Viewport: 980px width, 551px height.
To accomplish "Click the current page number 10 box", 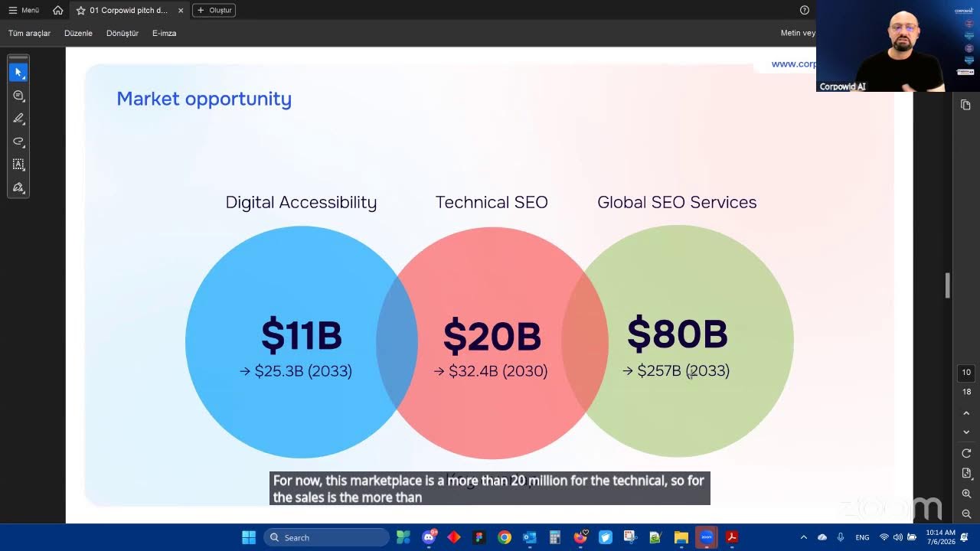I will point(966,373).
